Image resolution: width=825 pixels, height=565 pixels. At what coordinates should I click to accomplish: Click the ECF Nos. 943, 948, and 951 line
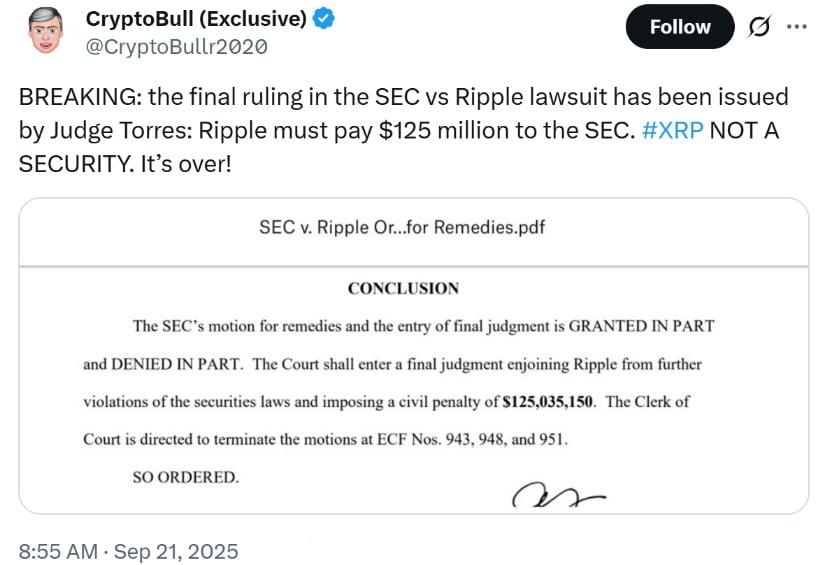pyautogui.click(x=325, y=439)
